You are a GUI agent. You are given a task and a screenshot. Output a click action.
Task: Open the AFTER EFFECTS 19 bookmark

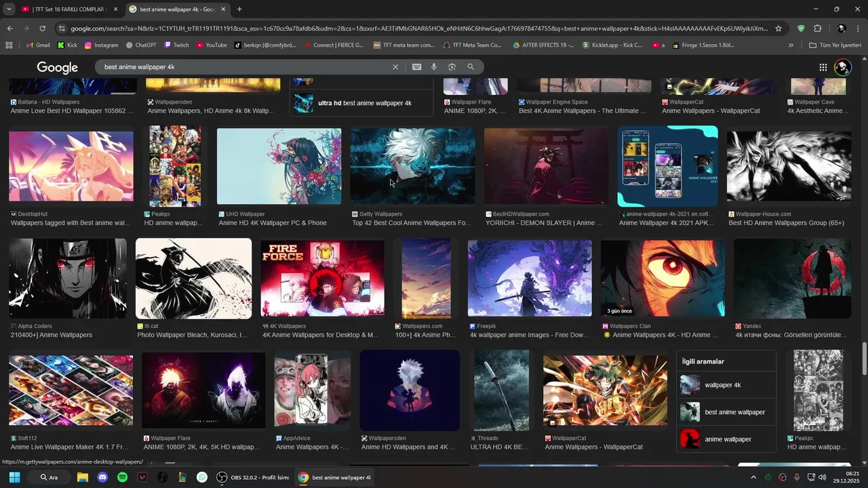pyautogui.click(x=543, y=45)
